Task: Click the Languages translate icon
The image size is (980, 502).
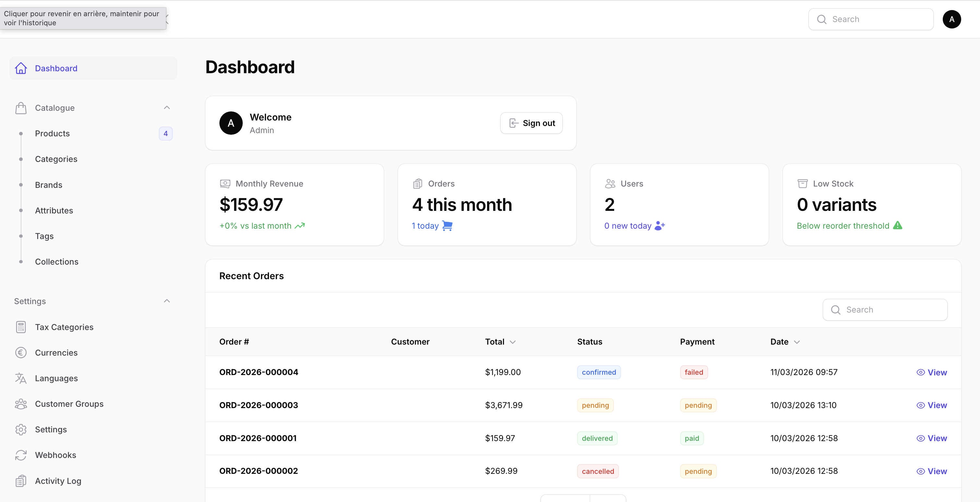Action: pyautogui.click(x=21, y=378)
